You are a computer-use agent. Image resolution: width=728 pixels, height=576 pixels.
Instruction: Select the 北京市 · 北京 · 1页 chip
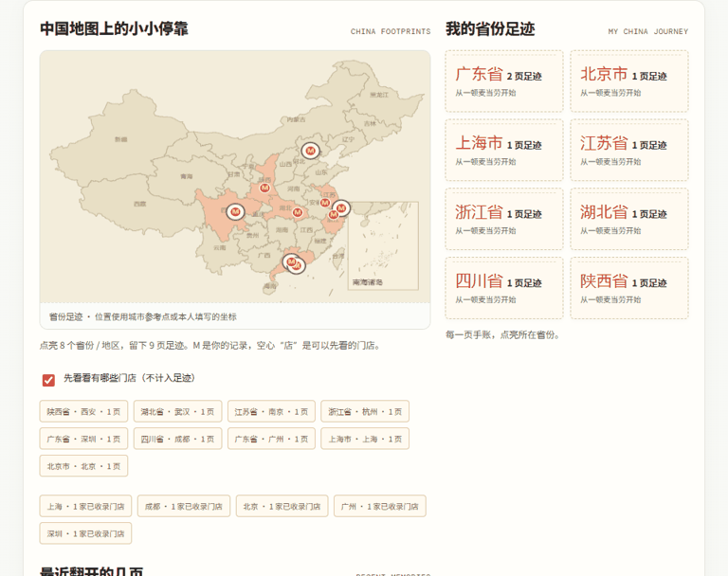point(83,466)
